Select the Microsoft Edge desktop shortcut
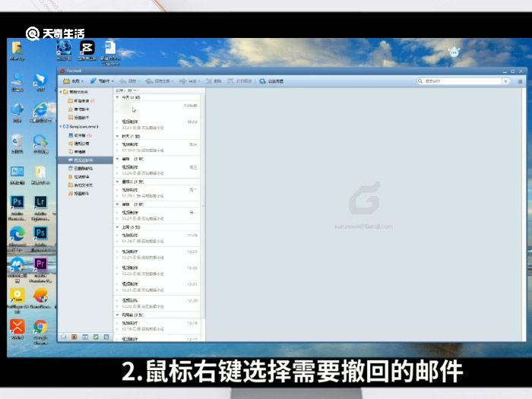This screenshot has height=399, width=532. coord(17,239)
